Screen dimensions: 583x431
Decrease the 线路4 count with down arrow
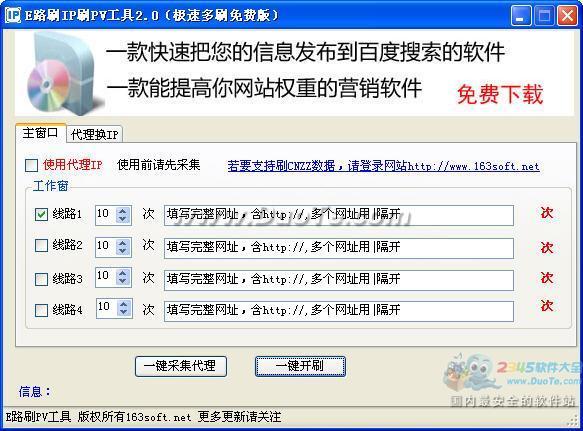(x=123, y=313)
